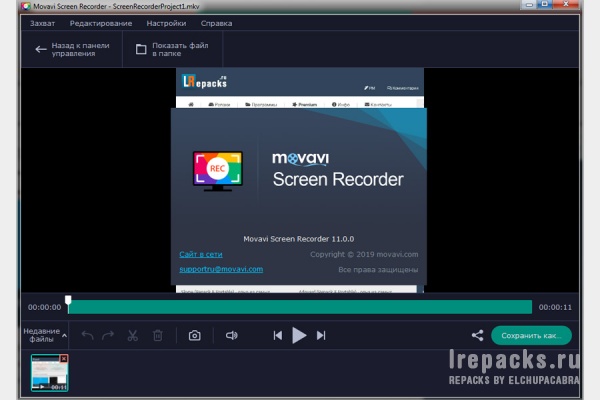The height and width of the screenshot is (400, 600).
Task: Click the Все права защищены text
Action: pyautogui.click(x=378, y=269)
